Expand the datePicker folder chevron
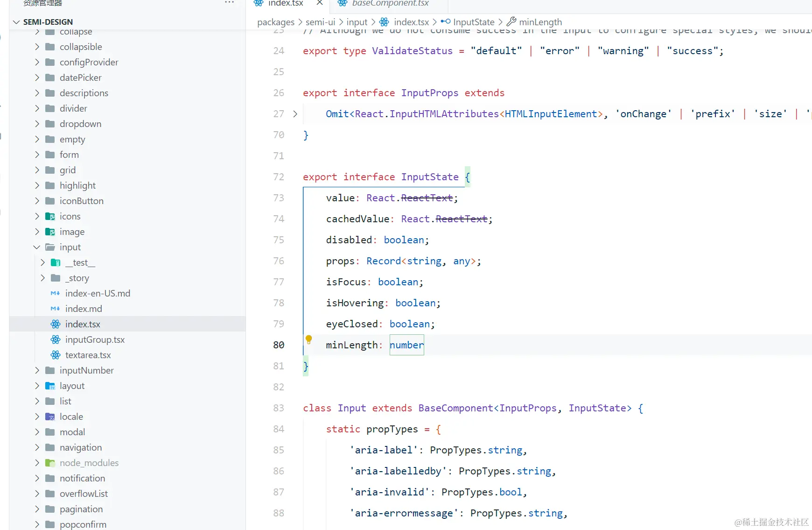The height and width of the screenshot is (530, 812). click(37, 78)
